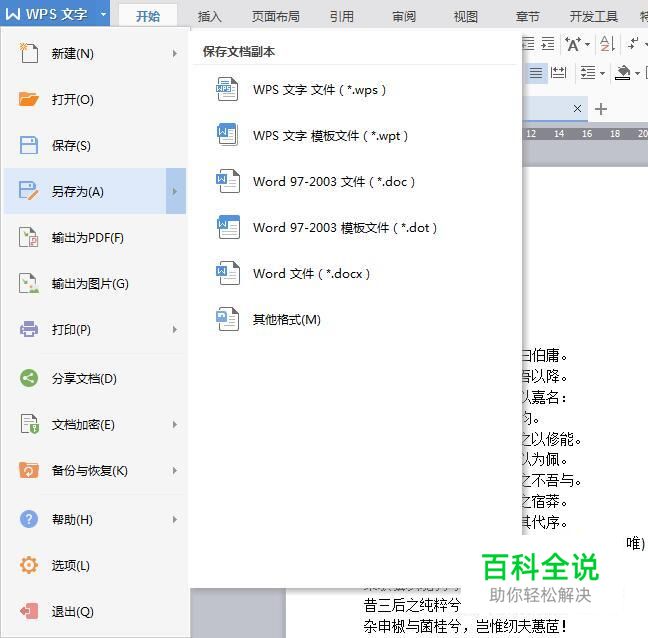Select 输出为图片(G) menu entry

click(95, 283)
